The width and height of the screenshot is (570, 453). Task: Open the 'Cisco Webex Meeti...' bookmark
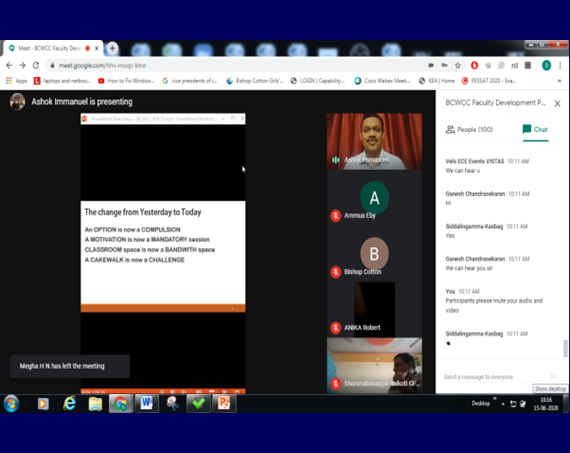pyautogui.click(x=382, y=81)
